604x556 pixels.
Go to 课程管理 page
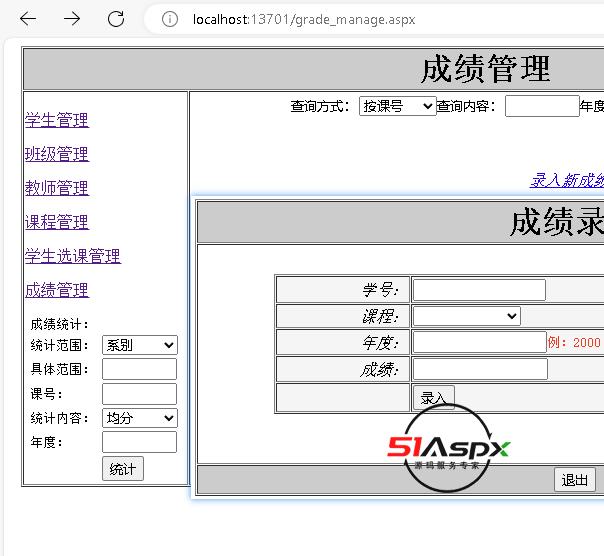click(x=57, y=222)
